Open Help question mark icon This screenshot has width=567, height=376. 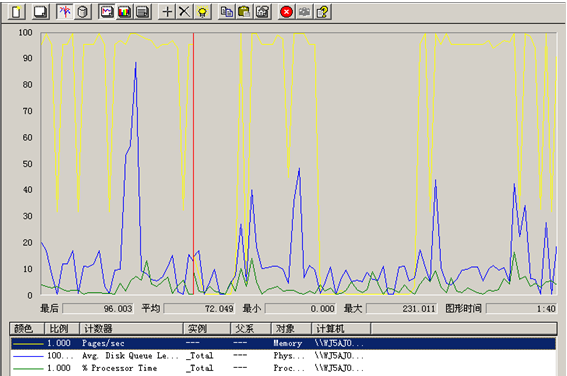pos(323,12)
